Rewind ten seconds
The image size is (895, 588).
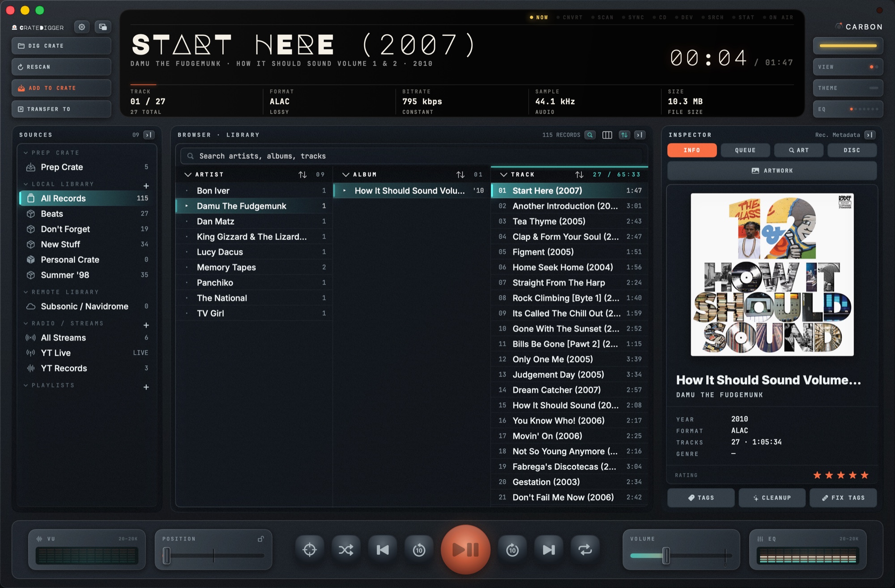click(x=419, y=550)
